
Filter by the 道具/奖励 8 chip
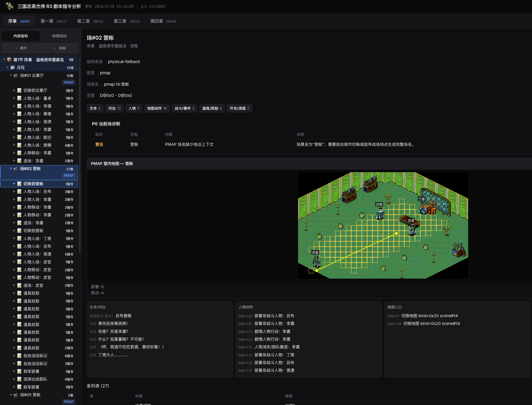pos(212,108)
